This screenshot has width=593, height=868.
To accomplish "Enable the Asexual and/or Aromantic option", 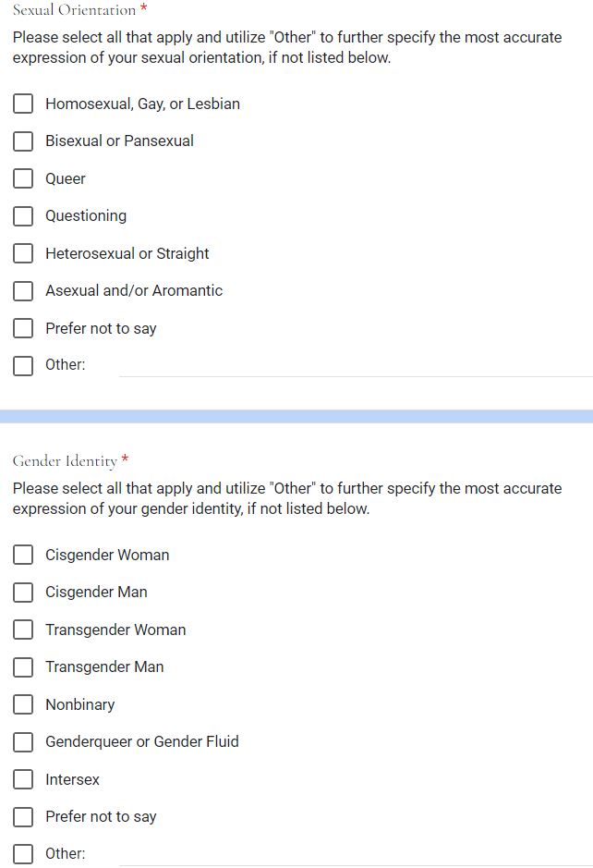I will [x=23, y=291].
